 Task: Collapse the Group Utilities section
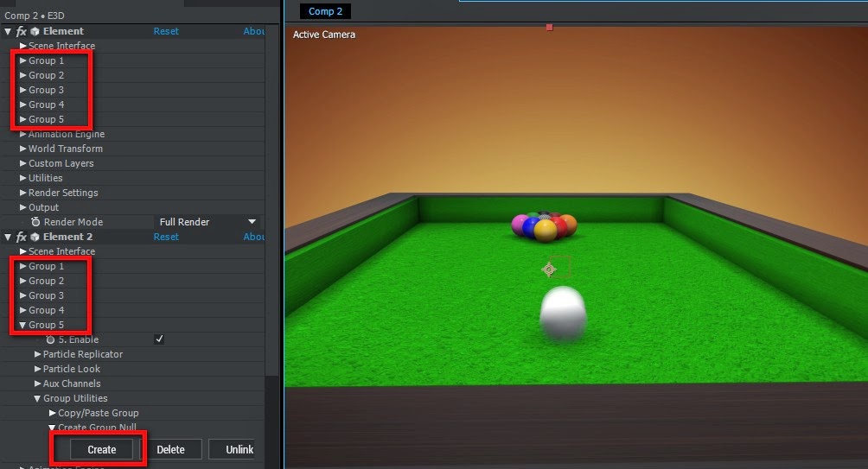[x=38, y=398]
